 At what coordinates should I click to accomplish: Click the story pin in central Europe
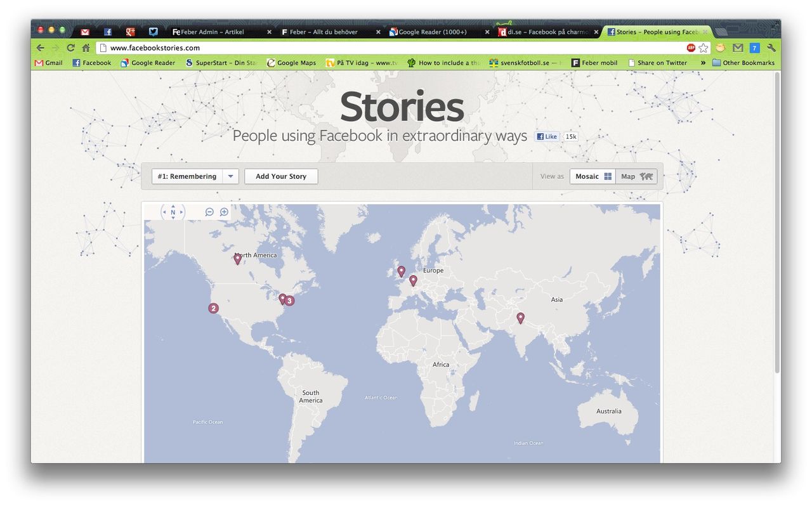coord(413,280)
